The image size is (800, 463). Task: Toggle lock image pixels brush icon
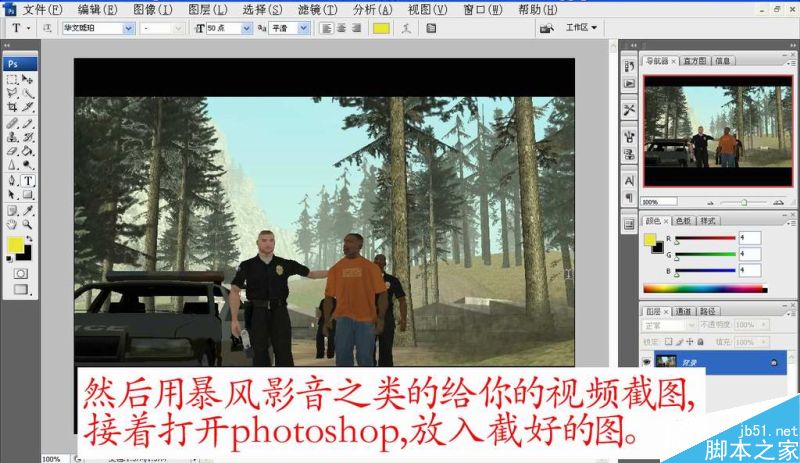point(679,342)
